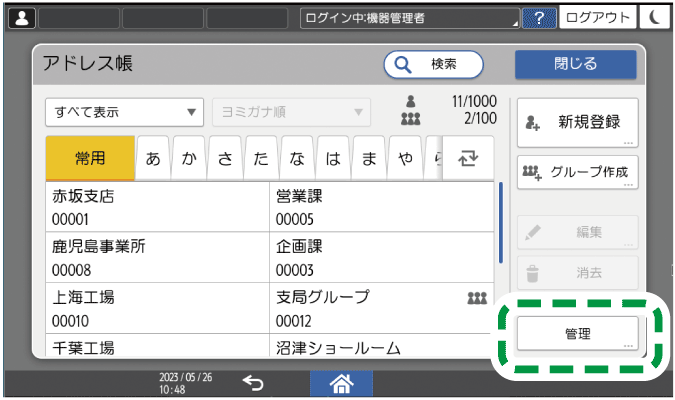Select the 企画課 00003 entry

click(381, 257)
